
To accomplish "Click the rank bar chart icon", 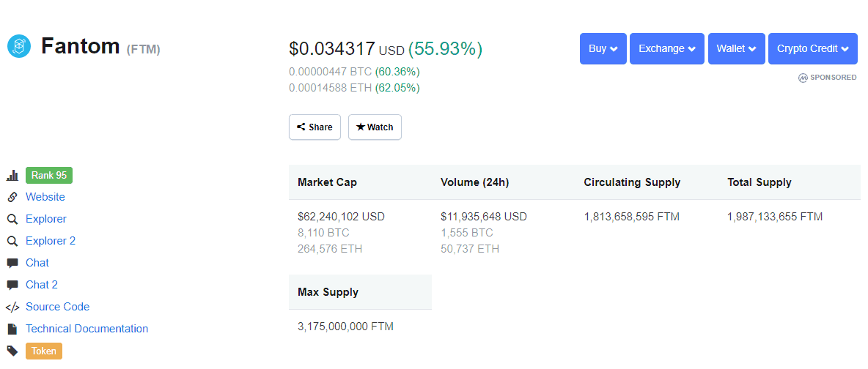I will click(12, 176).
